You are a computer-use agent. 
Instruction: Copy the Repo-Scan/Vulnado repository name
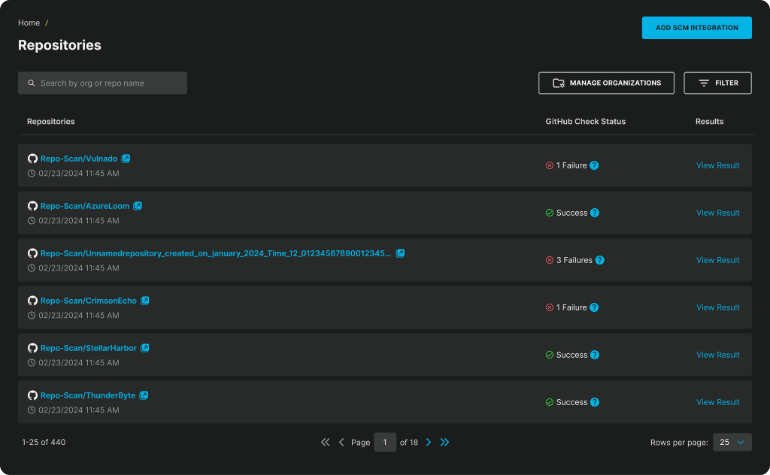(126, 158)
